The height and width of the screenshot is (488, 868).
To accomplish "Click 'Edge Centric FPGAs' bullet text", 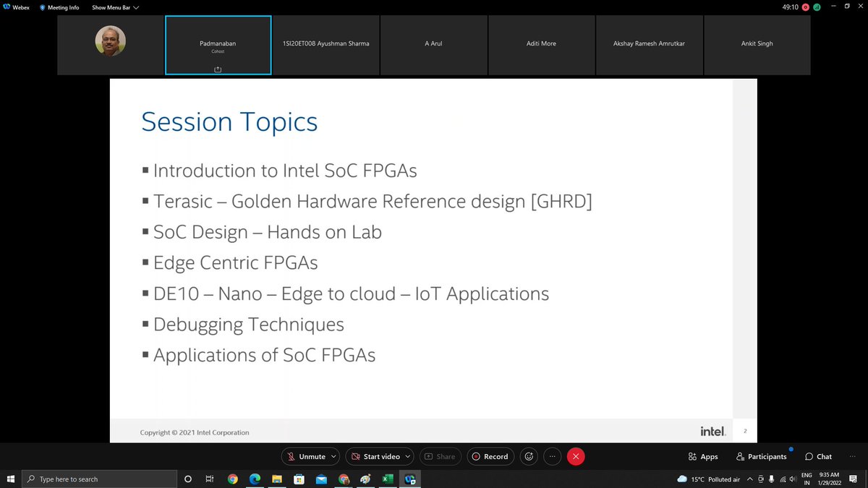I will tap(235, 262).
